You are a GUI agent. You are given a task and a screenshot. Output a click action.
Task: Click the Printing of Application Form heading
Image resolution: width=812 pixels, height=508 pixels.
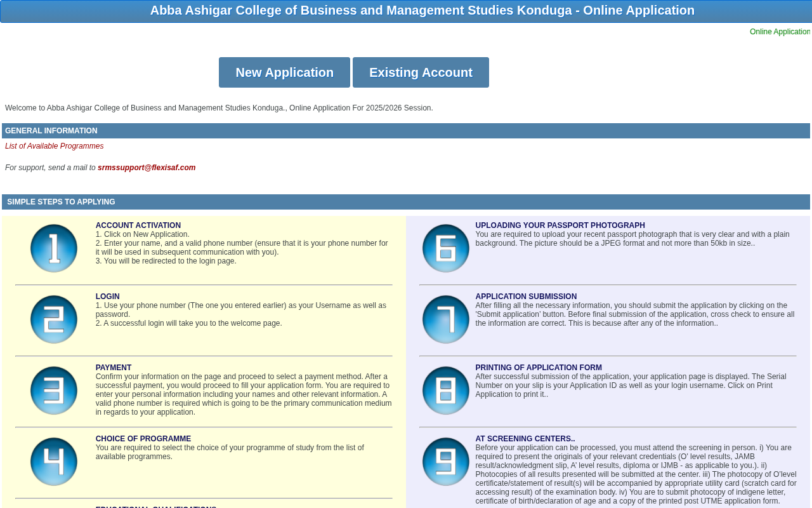(x=539, y=368)
